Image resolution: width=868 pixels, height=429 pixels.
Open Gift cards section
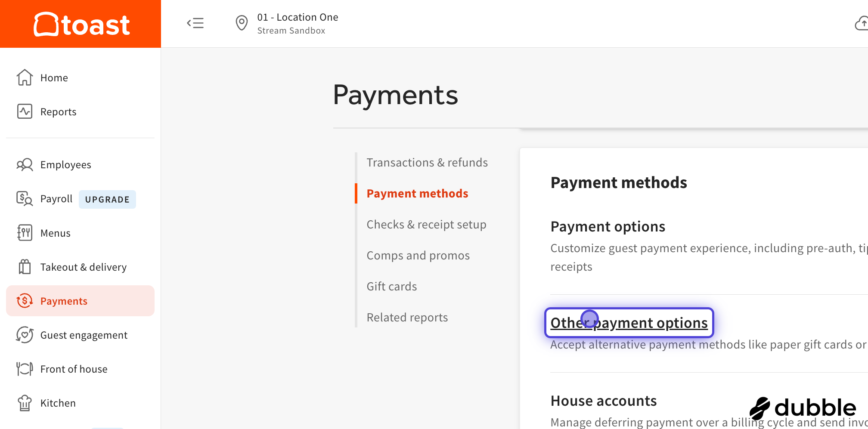[392, 286]
